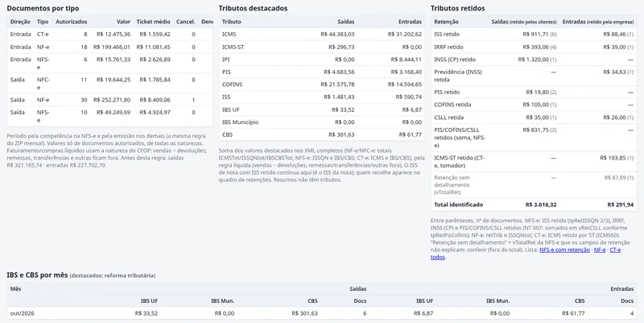Select IPI entradas value 'R$ 8.444,11'
This screenshot has width=644, height=323.
(x=407, y=60)
